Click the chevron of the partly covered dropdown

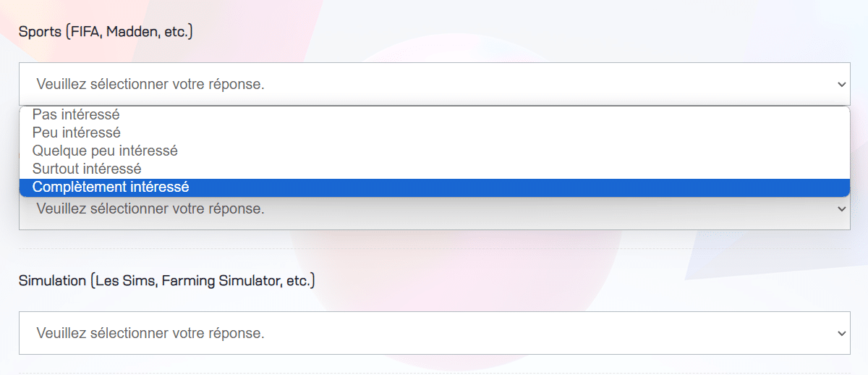tap(841, 208)
